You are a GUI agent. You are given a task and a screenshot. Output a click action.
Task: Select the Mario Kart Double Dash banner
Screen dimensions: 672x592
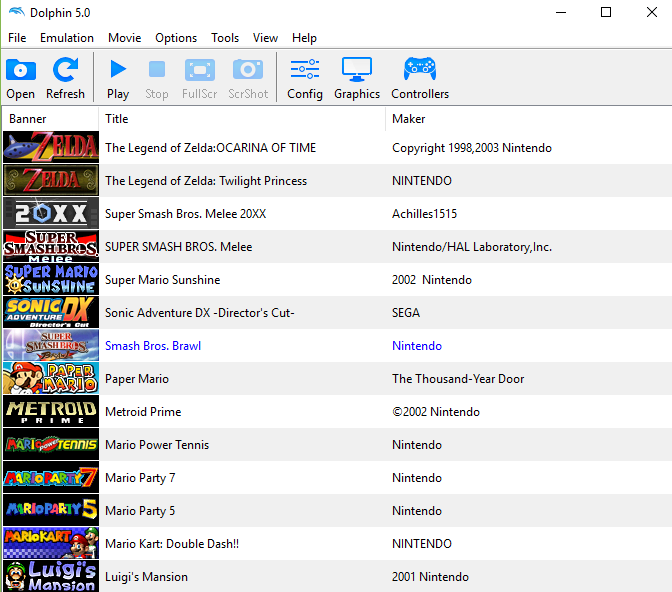51,543
